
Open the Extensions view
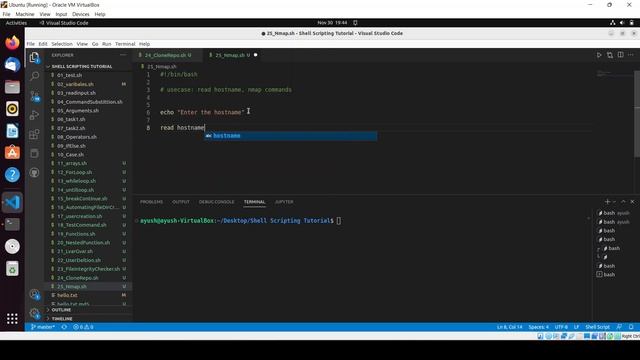[35, 134]
